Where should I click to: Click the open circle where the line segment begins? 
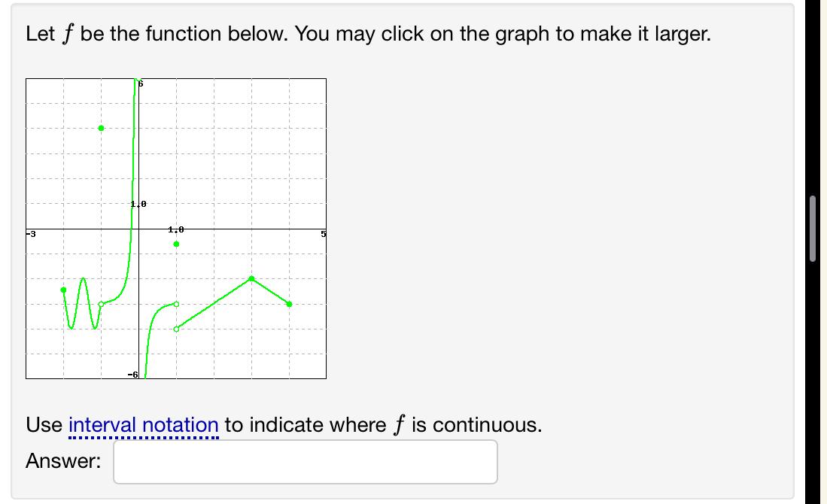(x=176, y=329)
